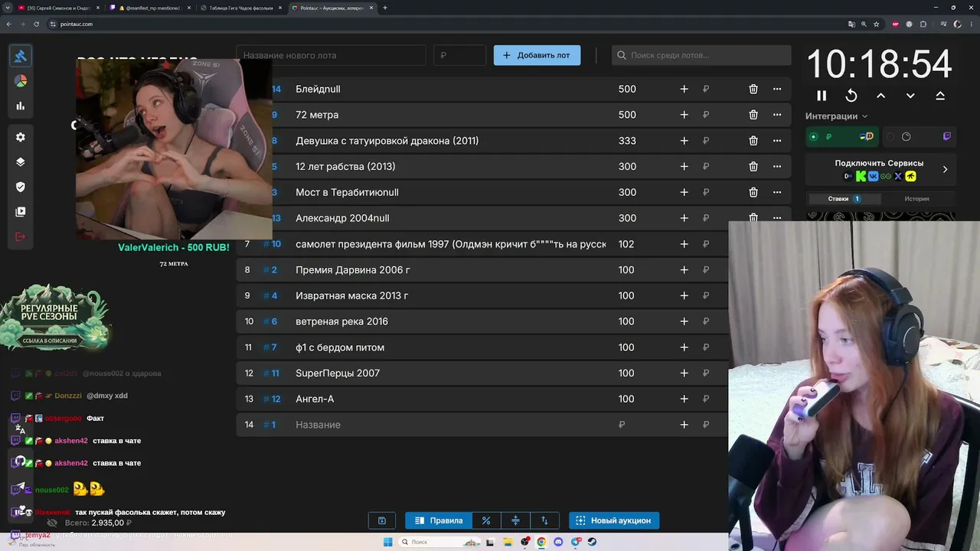The width and height of the screenshot is (980, 551).
Task: Click the 102 amount for 'самолет президента' lot
Action: 626,244
